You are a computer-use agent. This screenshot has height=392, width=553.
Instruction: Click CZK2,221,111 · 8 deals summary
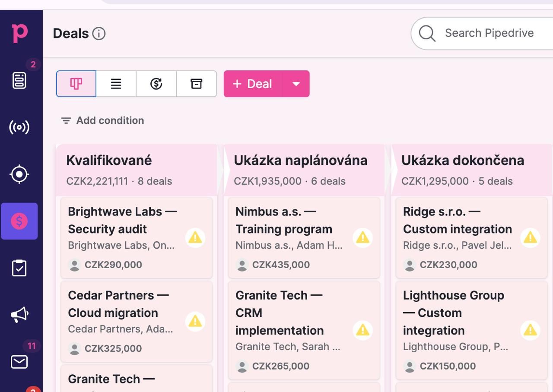(x=119, y=181)
